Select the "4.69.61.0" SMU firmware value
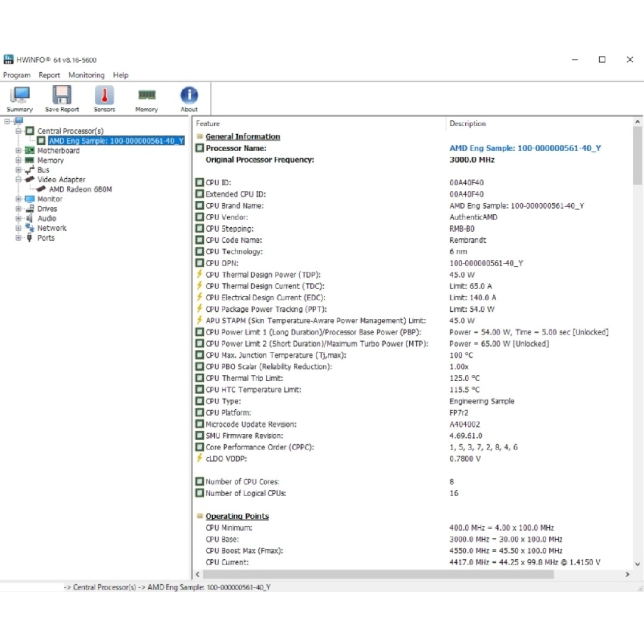 pos(466,435)
